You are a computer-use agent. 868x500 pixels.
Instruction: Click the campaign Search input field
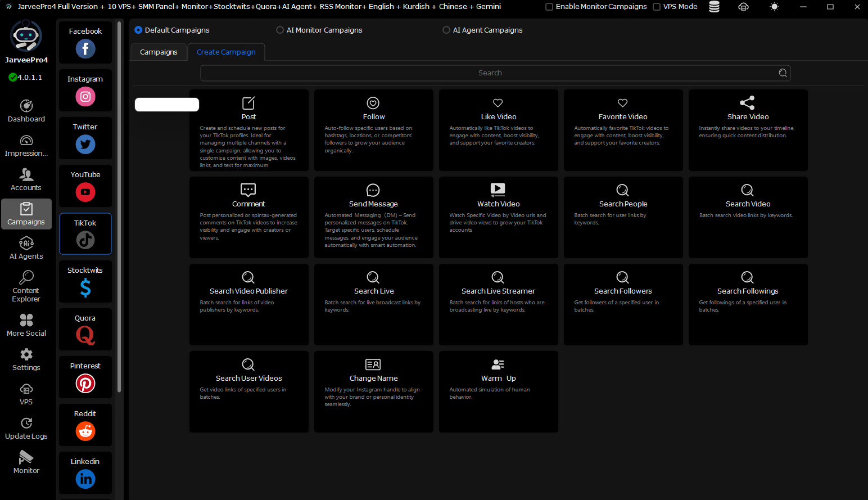pyautogui.click(x=489, y=73)
